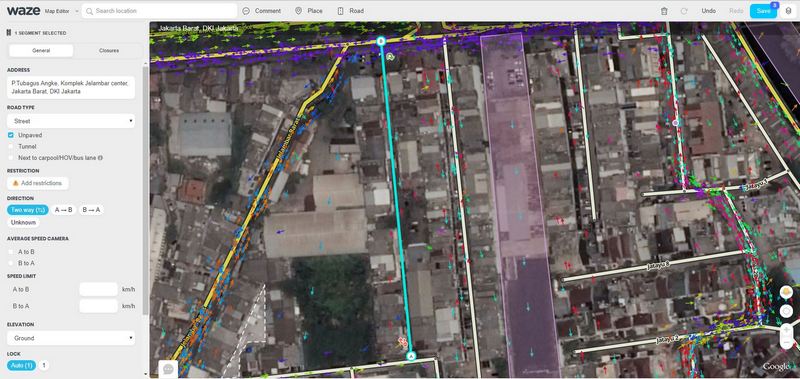
Task: Focus the Search location field
Action: click(159, 11)
